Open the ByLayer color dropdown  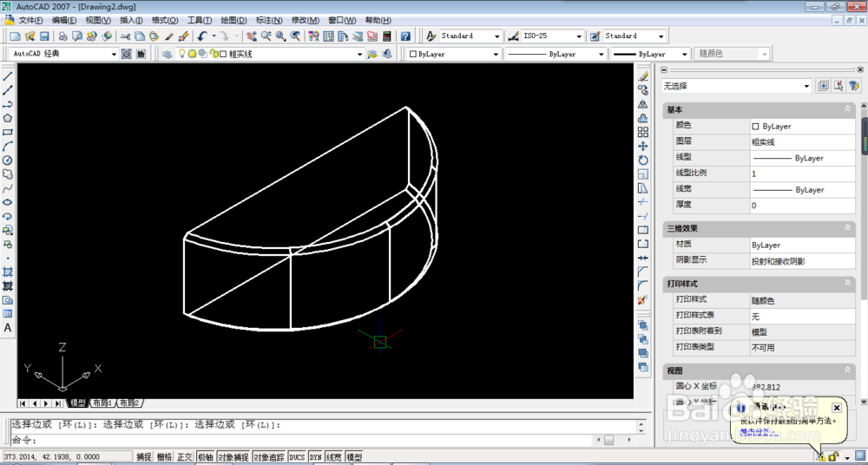(496, 55)
